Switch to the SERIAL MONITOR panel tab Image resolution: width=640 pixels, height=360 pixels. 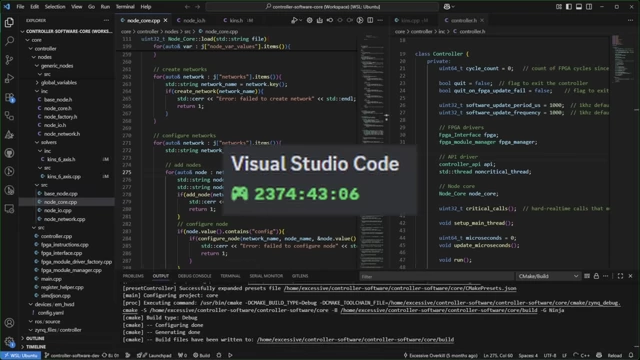266,276
